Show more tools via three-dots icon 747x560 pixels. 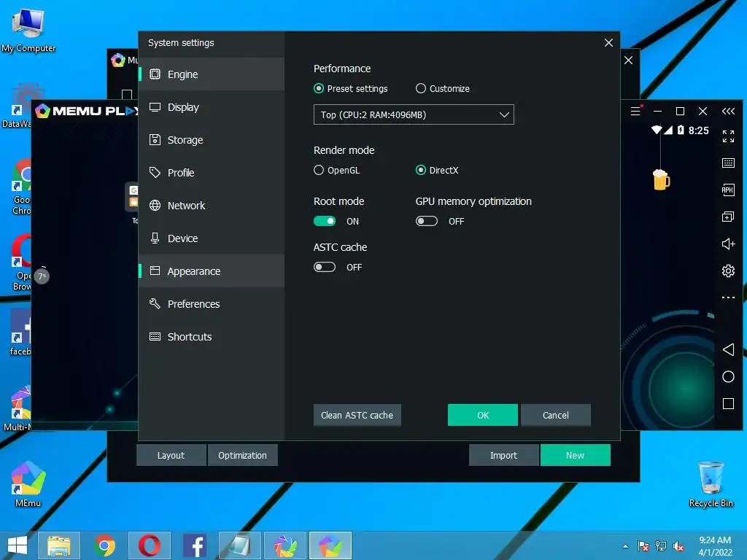pos(728,297)
